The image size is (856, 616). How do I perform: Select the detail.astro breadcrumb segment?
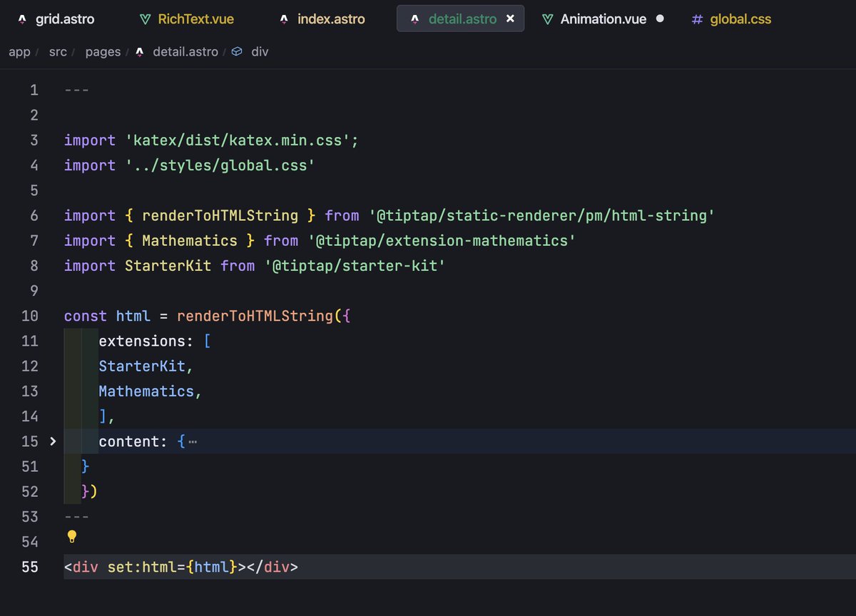(185, 51)
